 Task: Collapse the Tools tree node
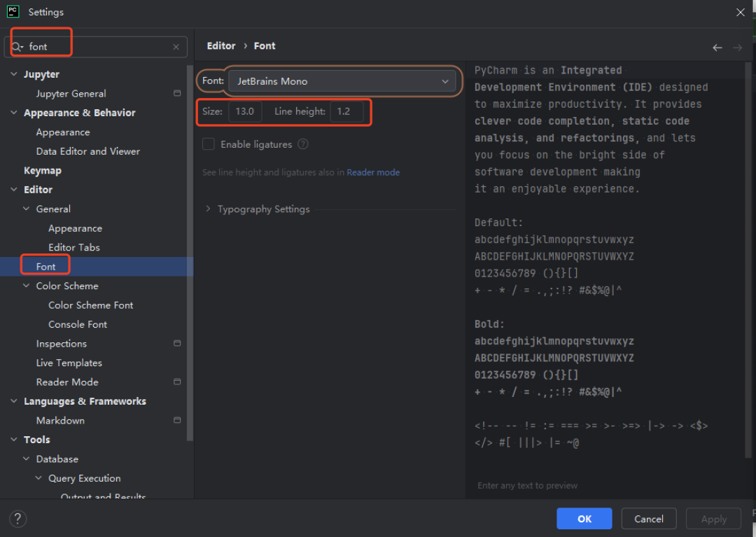click(14, 440)
